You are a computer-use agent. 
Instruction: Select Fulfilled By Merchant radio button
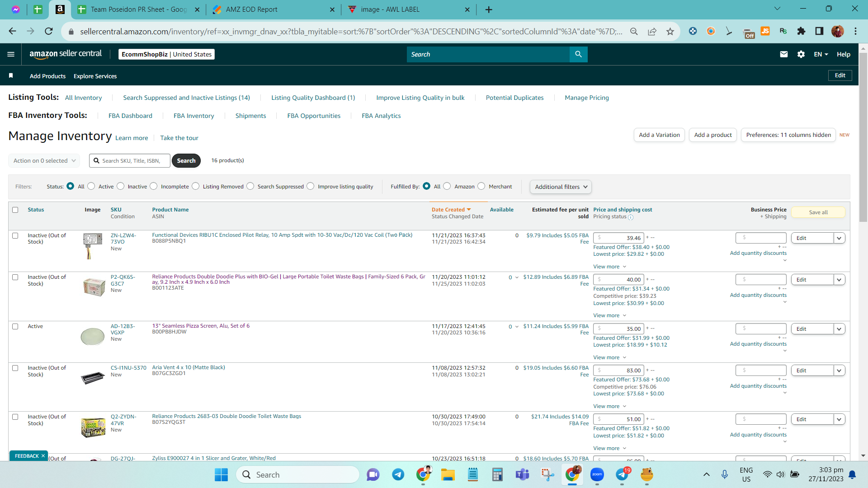(481, 186)
